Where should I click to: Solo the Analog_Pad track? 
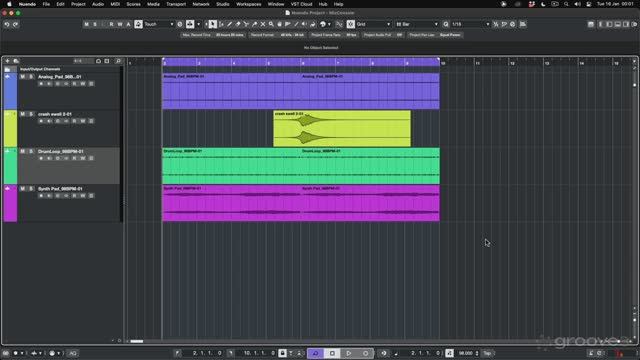click(x=31, y=77)
